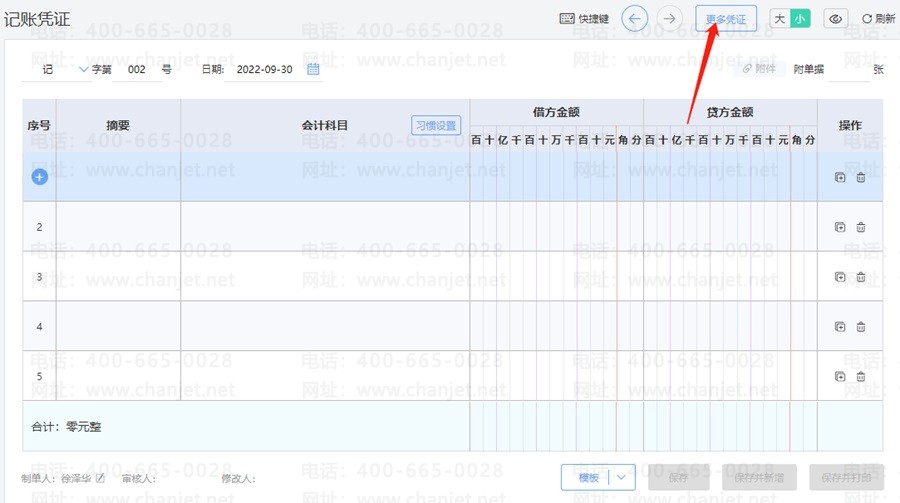Delete row 1 using its trash icon
The image size is (900, 503).
pyautogui.click(x=861, y=177)
